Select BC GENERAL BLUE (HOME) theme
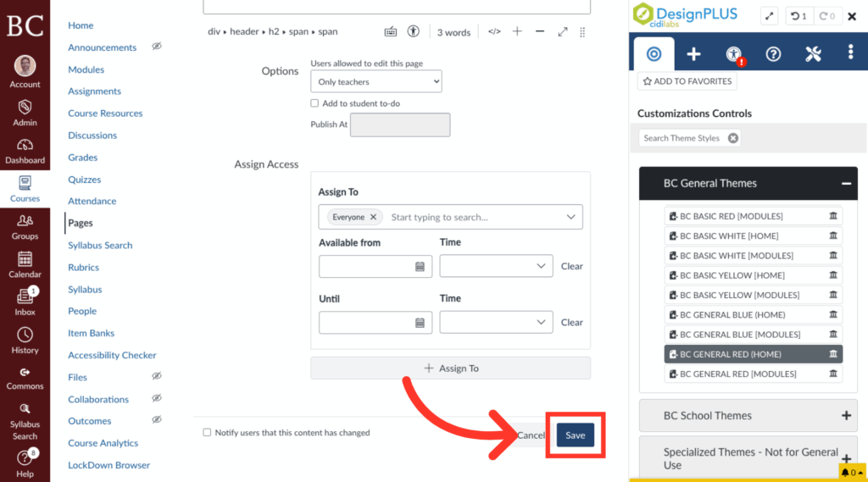The image size is (868, 482). (x=753, y=314)
